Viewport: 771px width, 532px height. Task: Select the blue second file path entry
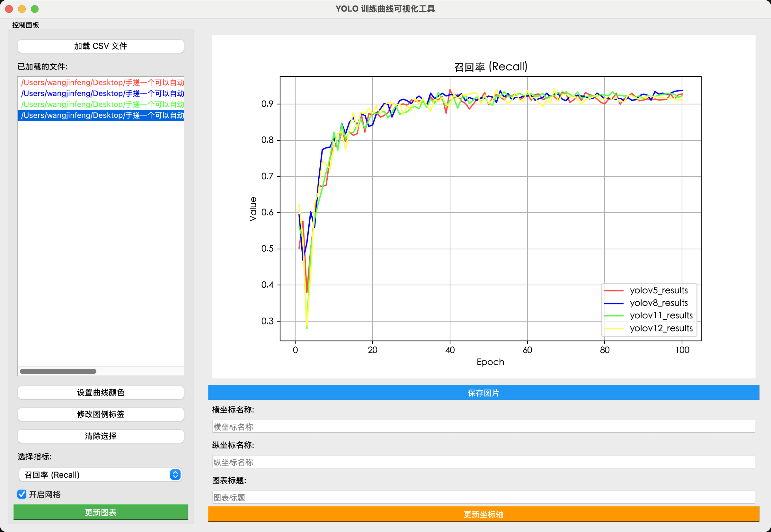(x=100, y=93)
